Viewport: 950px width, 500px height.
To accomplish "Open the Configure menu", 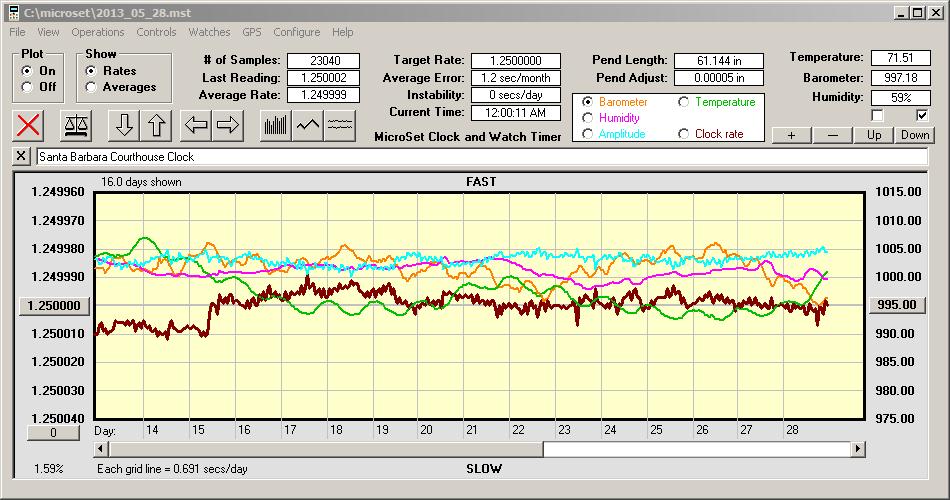I will (x=296, y=32).
